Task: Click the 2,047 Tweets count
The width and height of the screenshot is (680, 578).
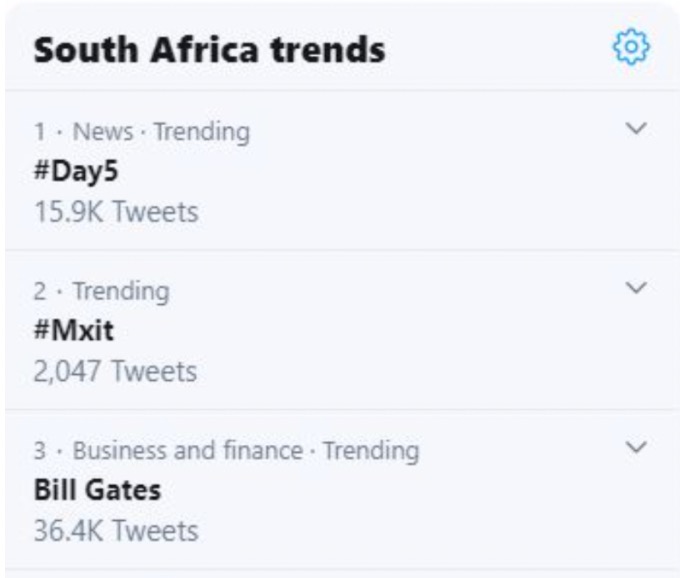Action: coord(115,372)
